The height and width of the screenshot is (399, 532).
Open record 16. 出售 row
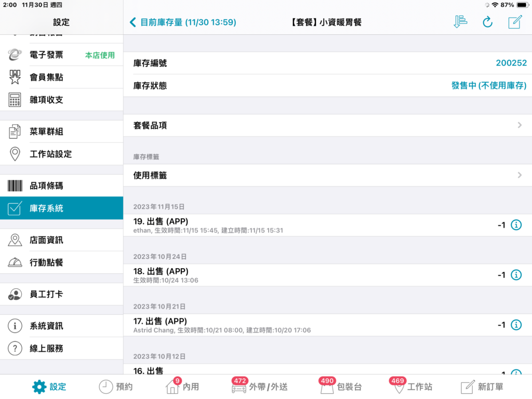(x=328, y=369)
